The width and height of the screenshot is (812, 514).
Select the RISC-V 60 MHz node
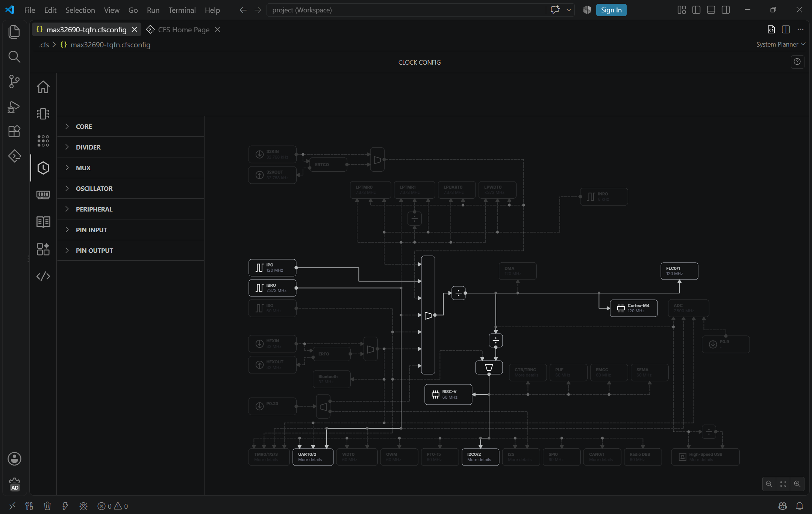coord(448,395)
